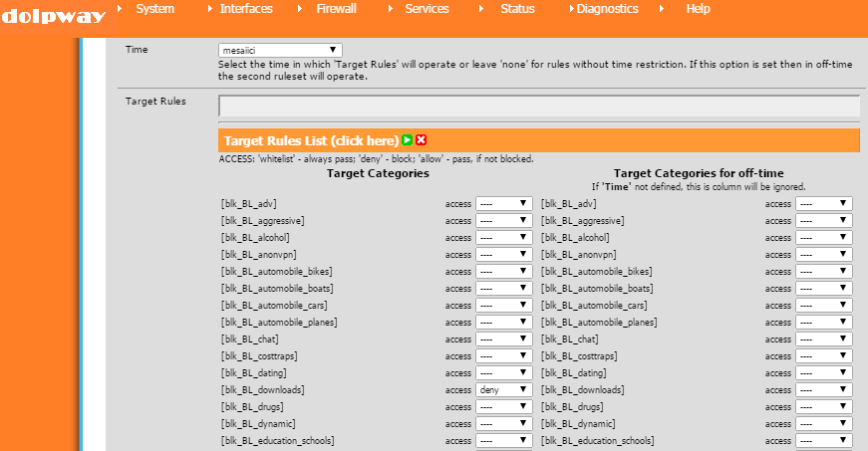The width and height of the screenshot is (868, 451).
Task: Open the blk_BL_downloads dropdown set to deny
Action: coord(503,390)
